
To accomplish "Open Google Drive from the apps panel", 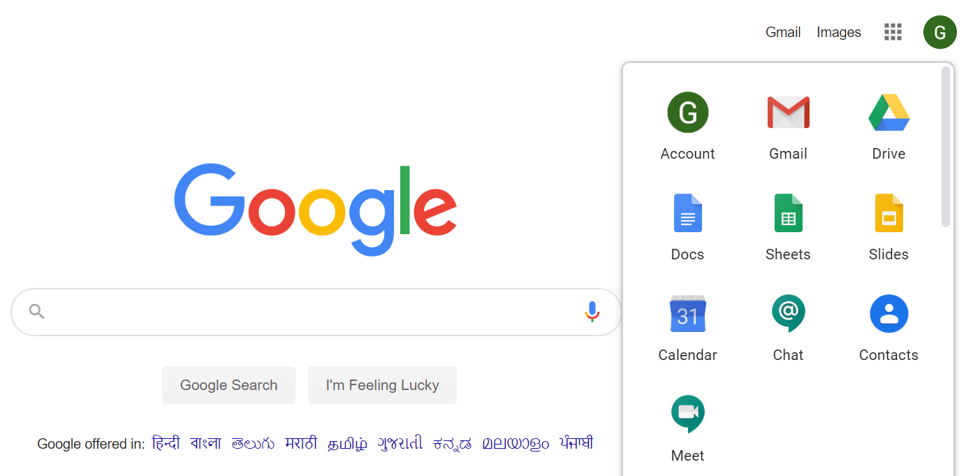I will coord(888,112).
